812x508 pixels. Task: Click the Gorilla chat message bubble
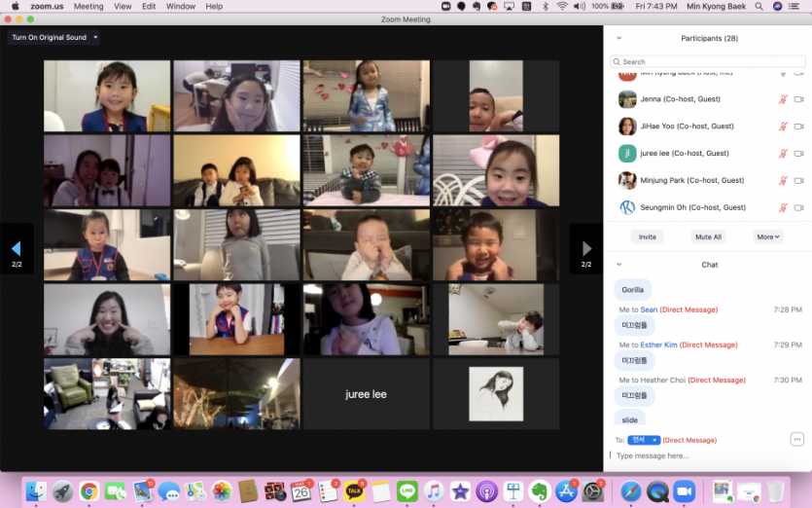click(x=633, y=290)
